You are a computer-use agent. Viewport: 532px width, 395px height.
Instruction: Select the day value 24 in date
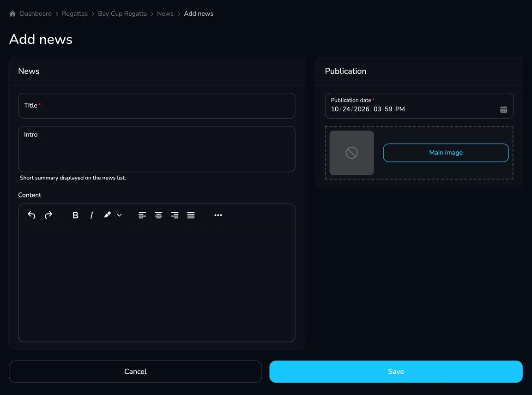[346, 109]
